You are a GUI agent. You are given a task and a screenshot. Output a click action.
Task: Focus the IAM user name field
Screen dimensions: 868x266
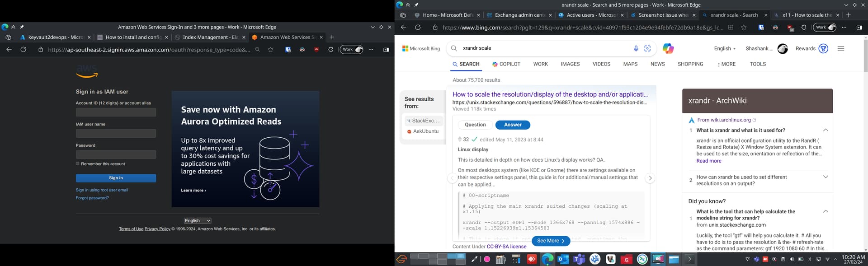click(116, 133)
